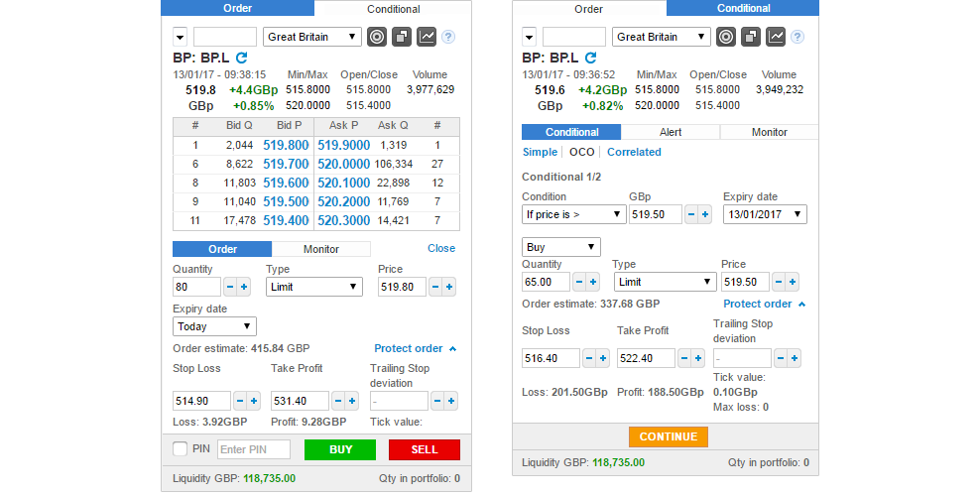Select Alert sub-tab in right panel
The height and width of the screenshot is (496, 980).
pos(671,132)
